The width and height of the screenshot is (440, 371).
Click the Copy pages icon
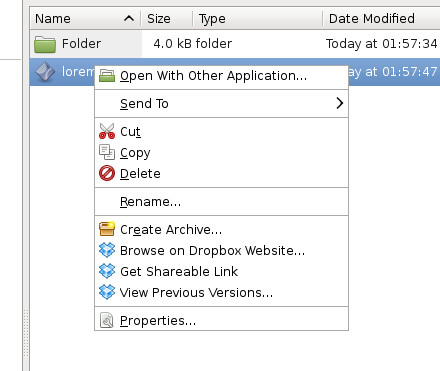pyautogui.click(x=107, y=152)
